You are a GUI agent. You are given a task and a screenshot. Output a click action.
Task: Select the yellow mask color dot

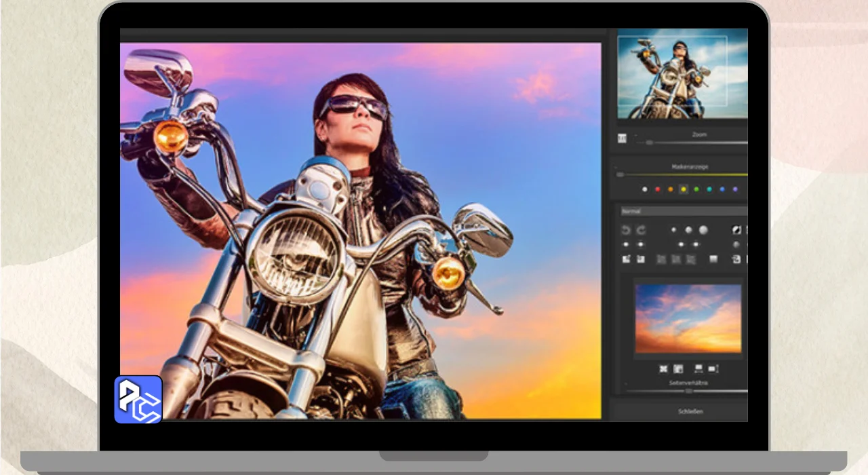point(684,189)
